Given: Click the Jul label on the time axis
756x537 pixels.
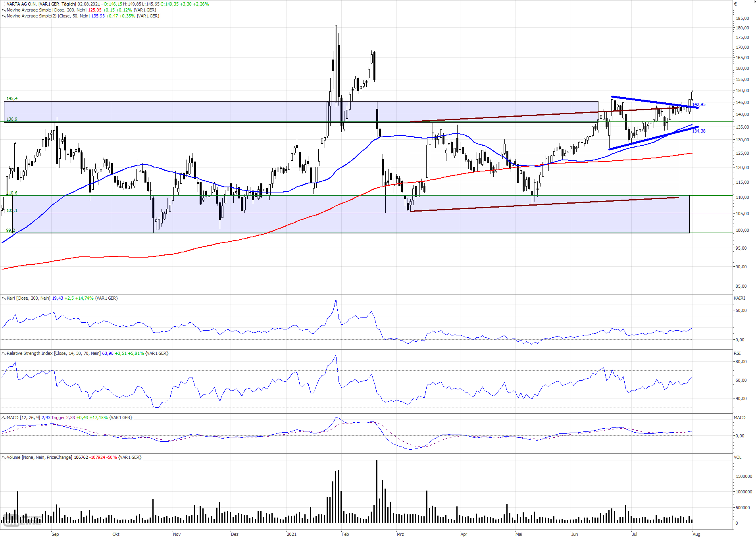Looking at the screenshot, I should pyautogui.click(x=635, y=534).
